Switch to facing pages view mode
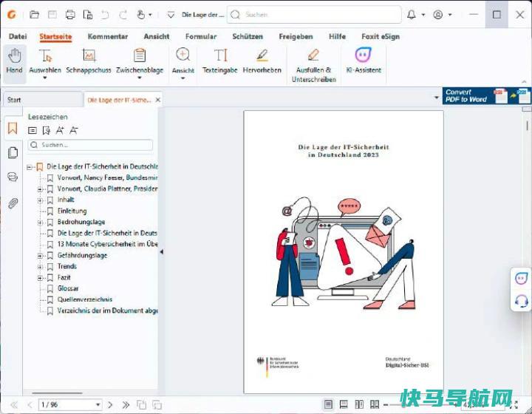This screenshot has height=414, width=532. (359, 404)
